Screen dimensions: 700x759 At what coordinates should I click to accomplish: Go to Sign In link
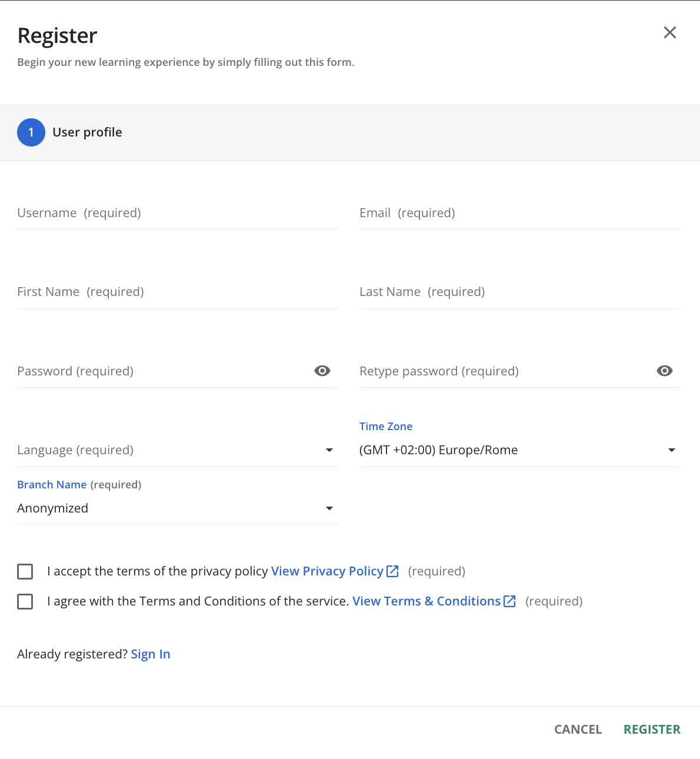pos(151,654)
